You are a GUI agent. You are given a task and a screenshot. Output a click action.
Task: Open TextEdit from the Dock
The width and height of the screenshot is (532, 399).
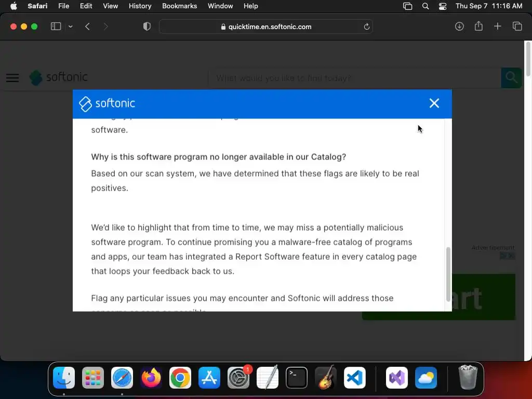268,378
